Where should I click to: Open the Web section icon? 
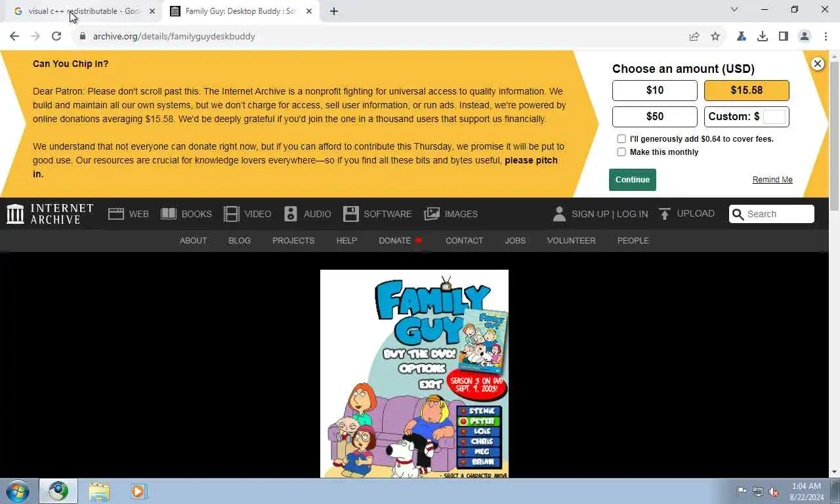[x=116, y=214]
